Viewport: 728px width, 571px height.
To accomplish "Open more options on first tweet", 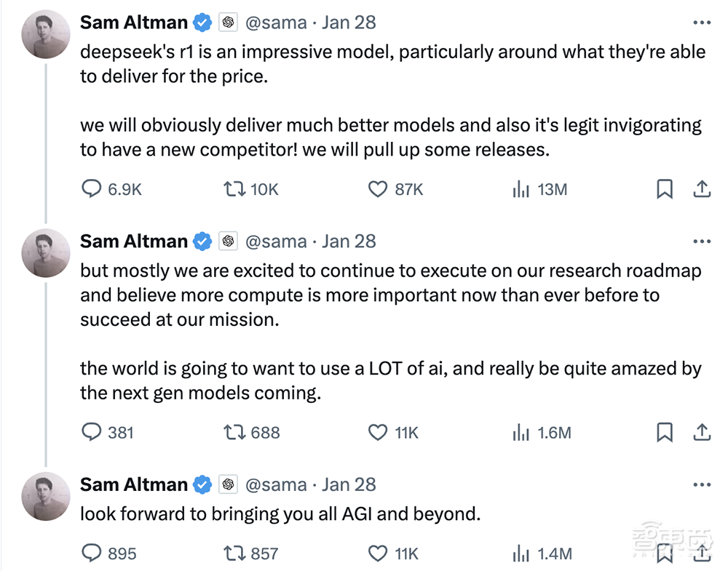I will click(x=701, y=23).
